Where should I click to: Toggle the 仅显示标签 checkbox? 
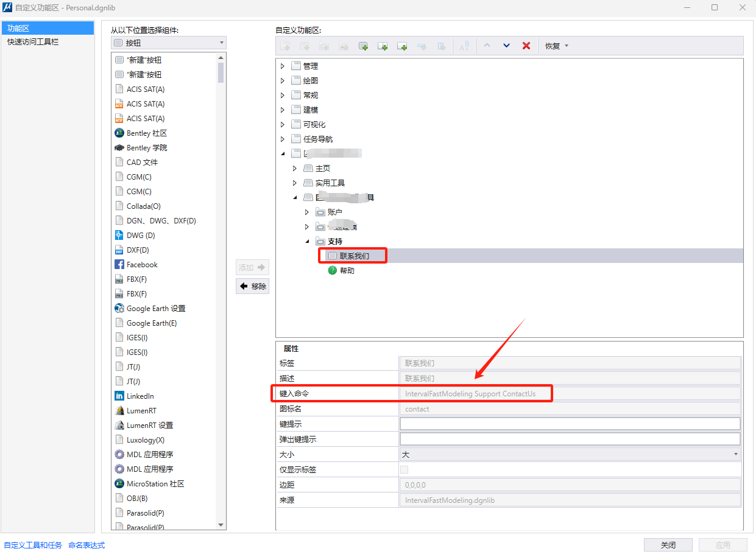[404, 469]
